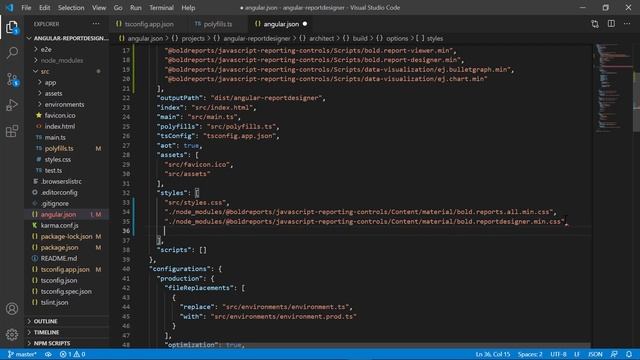This screenshot has height=360, width=640.
Task: Click the minimap code overview
Action: [613, 87]
